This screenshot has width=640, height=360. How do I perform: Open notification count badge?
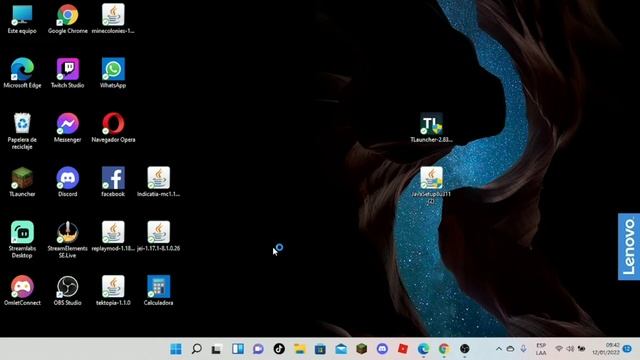628,349
